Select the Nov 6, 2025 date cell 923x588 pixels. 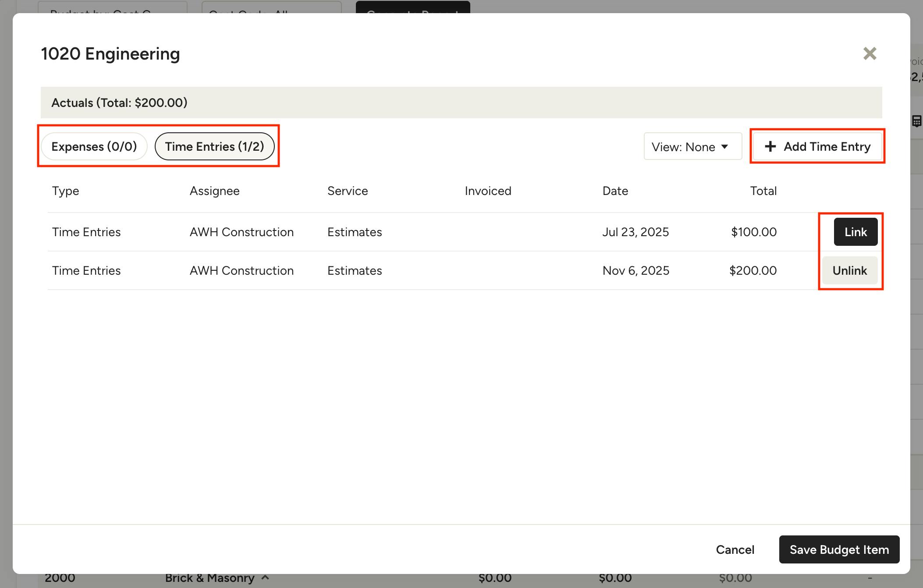click(635, 270)
